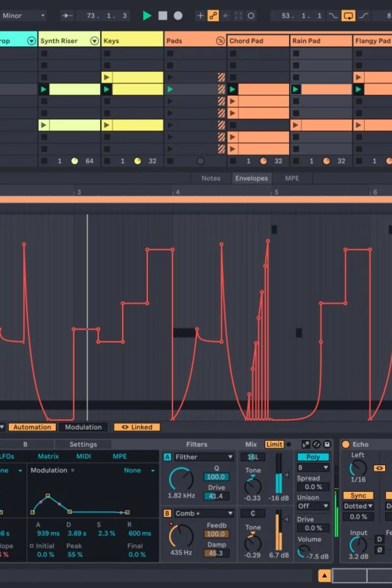This screenshot has width=392, height=588.
Task: Turn off the Echo device activator
Action: 346,444
